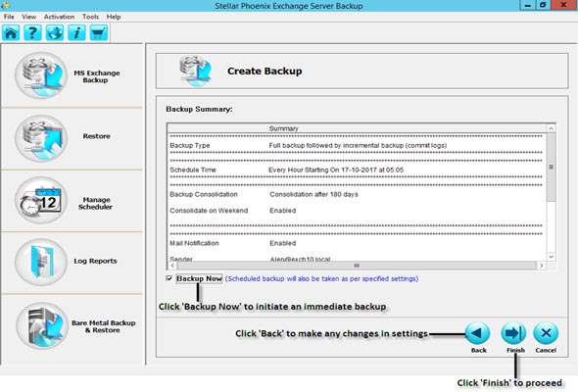578x392 pixels.
Task: Click the 'Backup Consolidation' row label
Action: 204,194
